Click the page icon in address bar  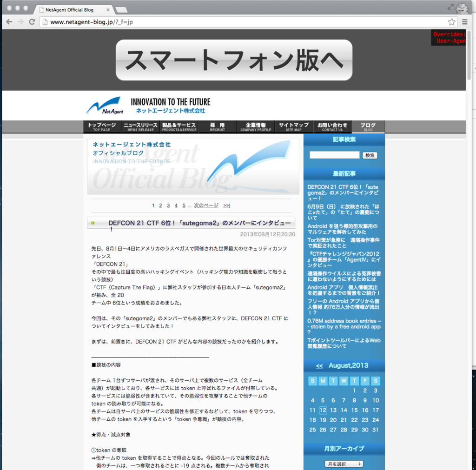point(45,22)
